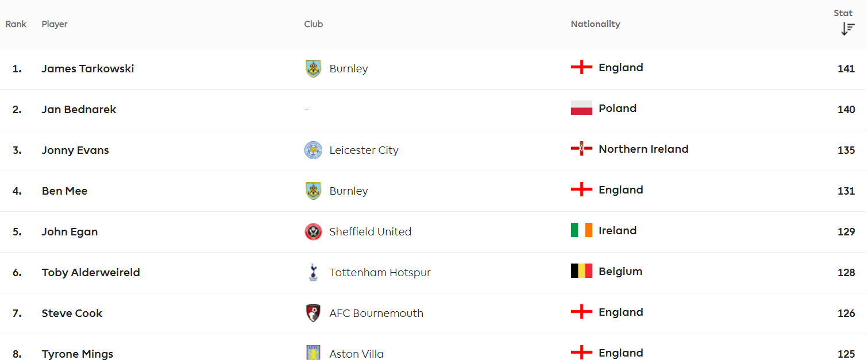Click the Ireland flag icon
868x360 pixels.
[581, 230]
